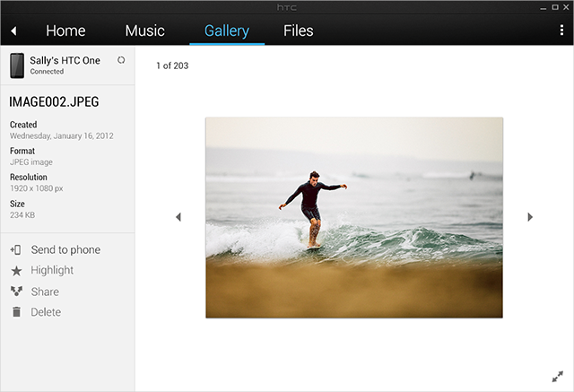Show the previous photo with left arrow
574x392 pixels.
point(178,217)
